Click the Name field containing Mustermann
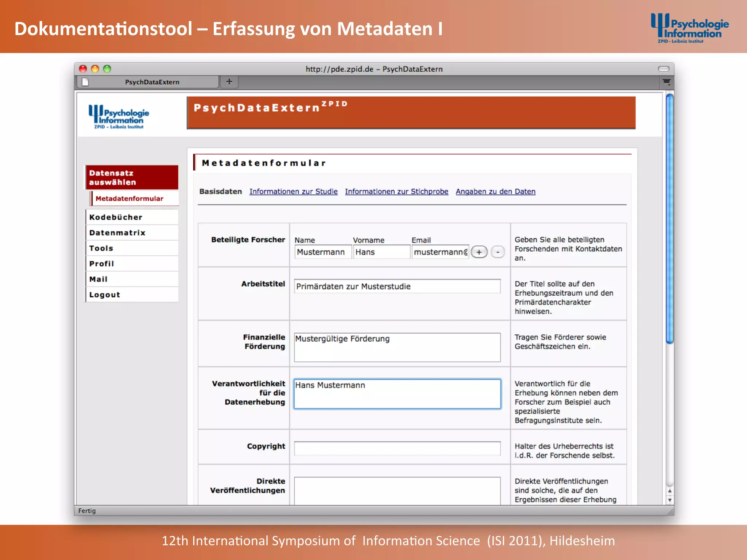Image resolution: width=747 pixels, height=560 pixels. pos(323,252)
